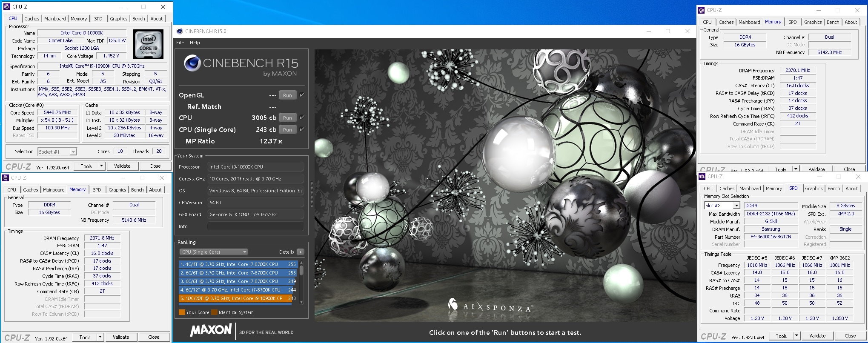Click the Details arrow button in Ranking
The image size is (868, 343).
click(x=301, y=252)
